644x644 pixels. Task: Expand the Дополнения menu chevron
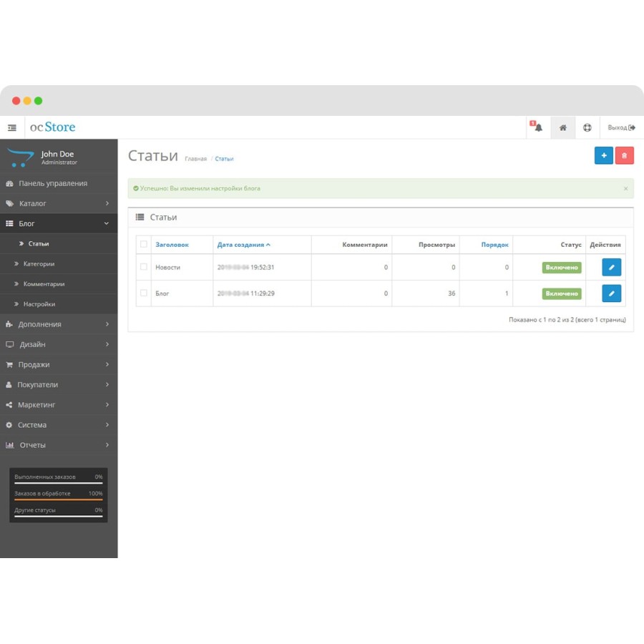[107, 324]
